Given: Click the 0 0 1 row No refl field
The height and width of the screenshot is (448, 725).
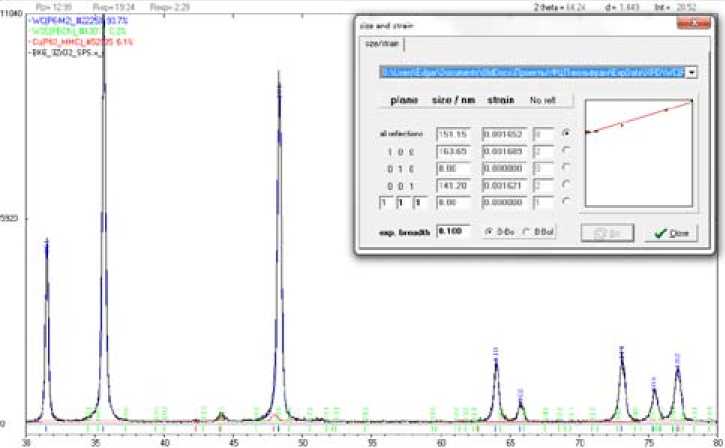Looking at the screenshot, I should pyautogui.click(x=543, y=185).
